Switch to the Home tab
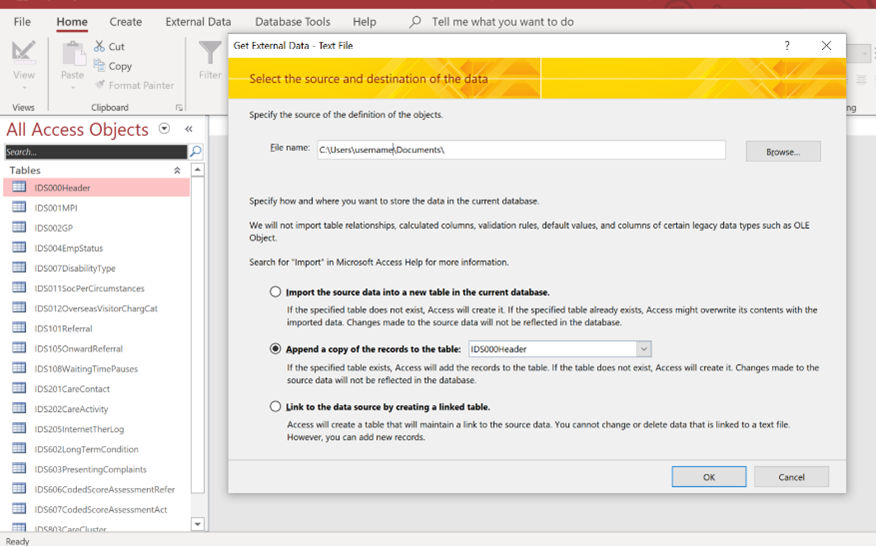Image resolution: width=876 pixels, height=546 pixels. point(72,22)
